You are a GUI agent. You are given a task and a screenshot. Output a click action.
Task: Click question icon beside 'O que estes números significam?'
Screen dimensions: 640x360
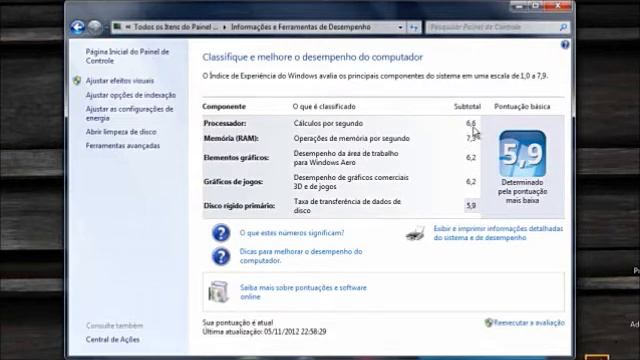tap(221, 233)
